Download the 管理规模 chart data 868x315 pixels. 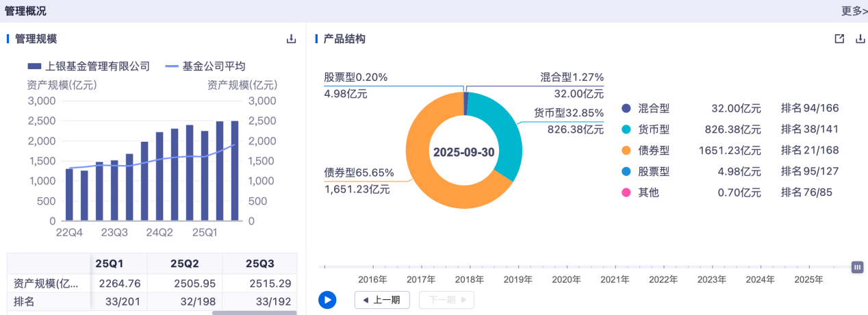click(x=291, y=39)
